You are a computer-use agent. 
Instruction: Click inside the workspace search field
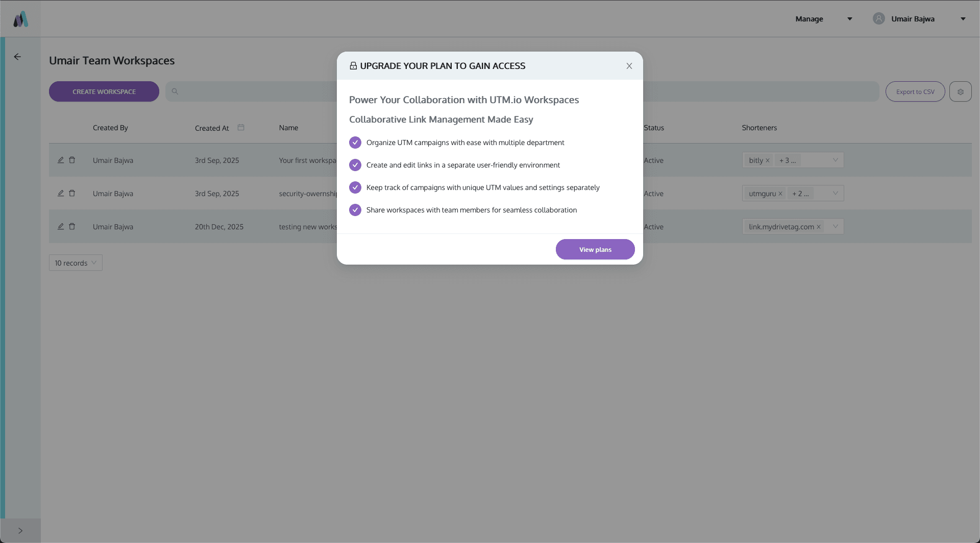pyautogui.click(x=522, y=91)
